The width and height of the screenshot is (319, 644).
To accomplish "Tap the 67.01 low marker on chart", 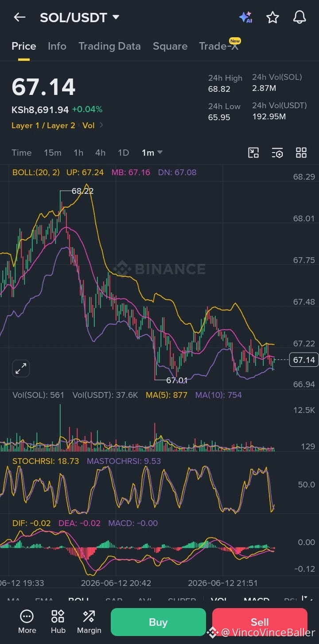I will click(177, 380).
